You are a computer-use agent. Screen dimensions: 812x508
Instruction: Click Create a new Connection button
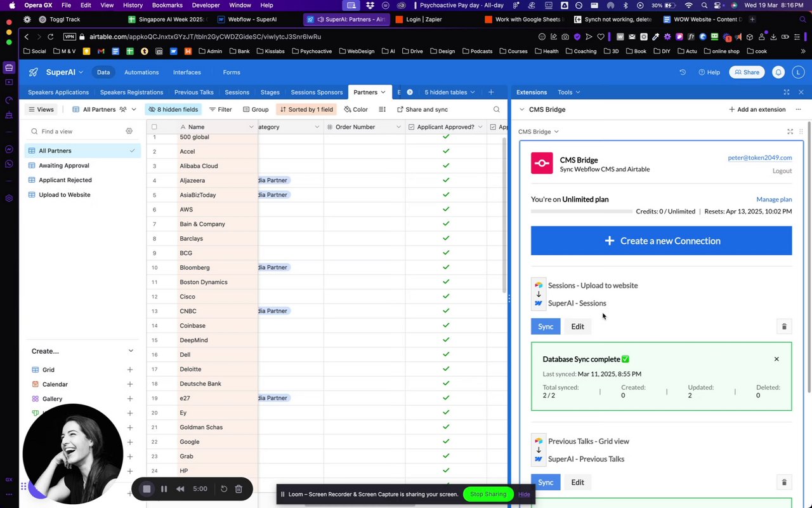pos(661,241)
